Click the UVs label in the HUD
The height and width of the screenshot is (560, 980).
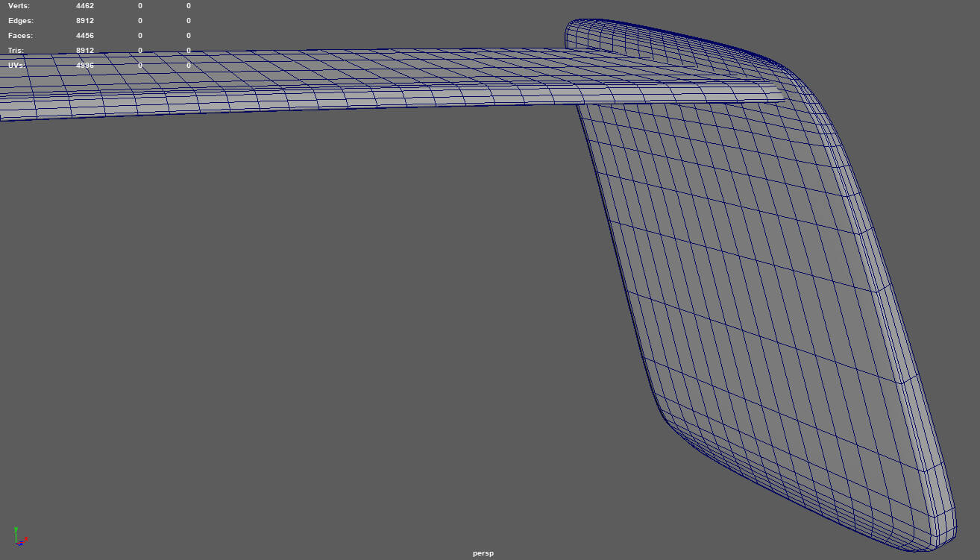coord(16,66)
